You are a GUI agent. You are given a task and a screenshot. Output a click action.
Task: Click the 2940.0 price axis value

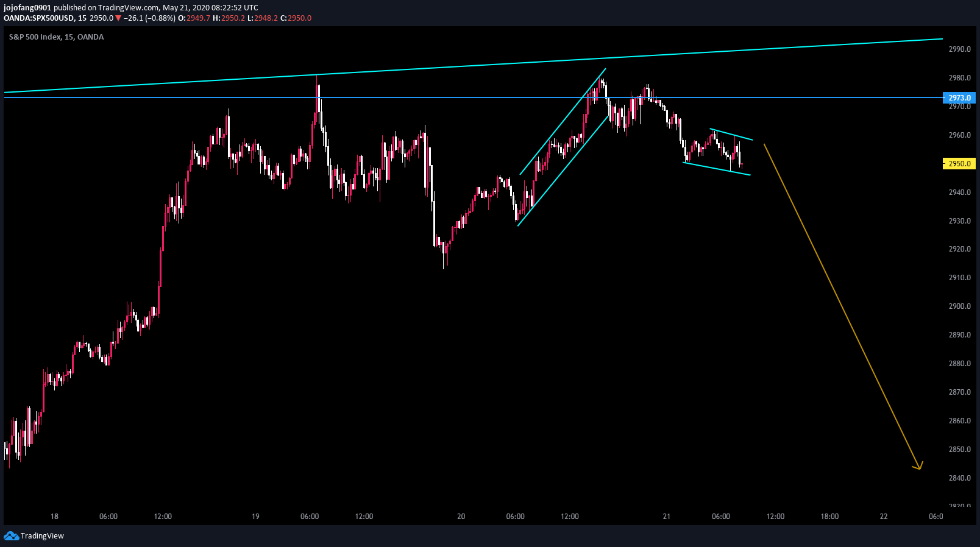(960, 192)
